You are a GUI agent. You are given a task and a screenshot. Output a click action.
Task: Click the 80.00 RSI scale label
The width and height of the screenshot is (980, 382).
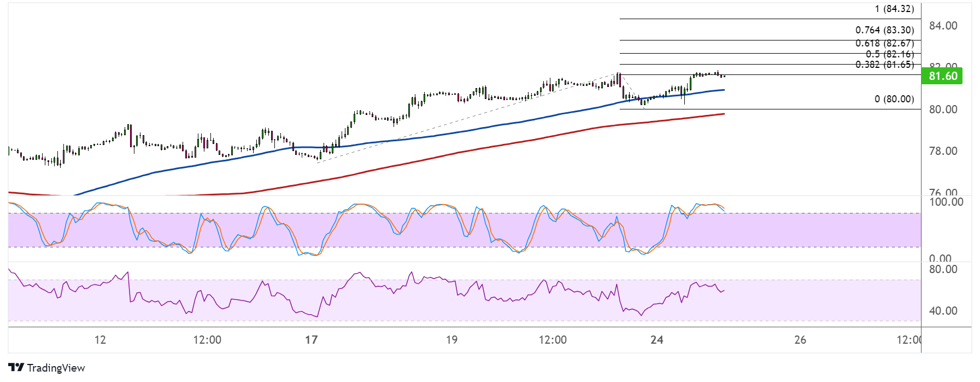pos(943,269)
